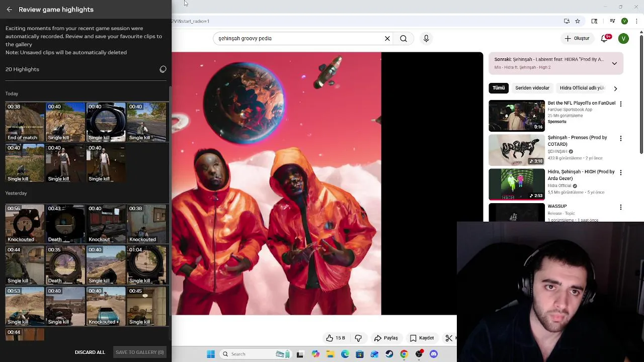
Task: Click DISCARD ALL highlights
Action: [x=90, y=352]
